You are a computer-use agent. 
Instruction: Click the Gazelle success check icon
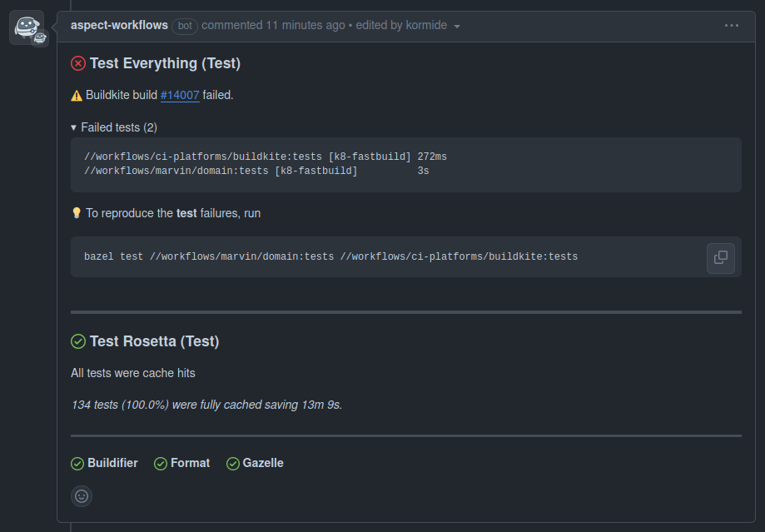[x=233, y=464]
